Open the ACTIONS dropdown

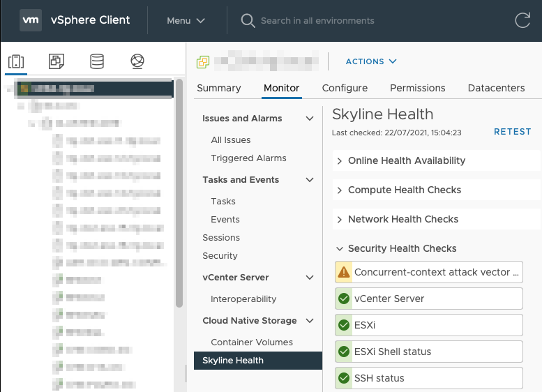pos(371,61)
